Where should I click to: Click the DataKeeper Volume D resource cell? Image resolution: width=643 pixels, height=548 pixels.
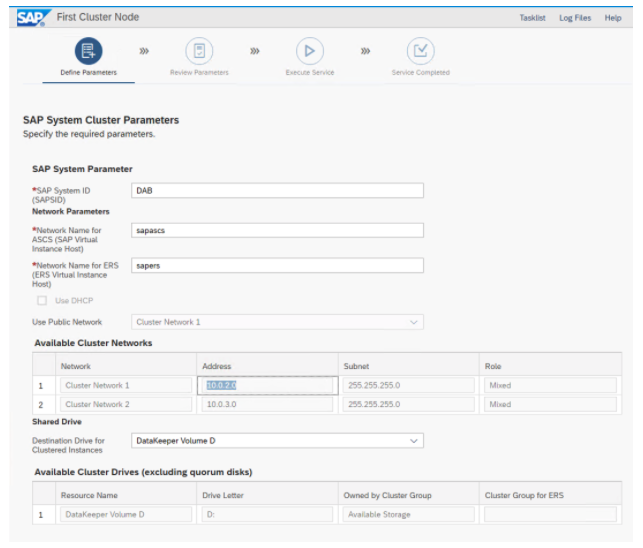(125, 515)
